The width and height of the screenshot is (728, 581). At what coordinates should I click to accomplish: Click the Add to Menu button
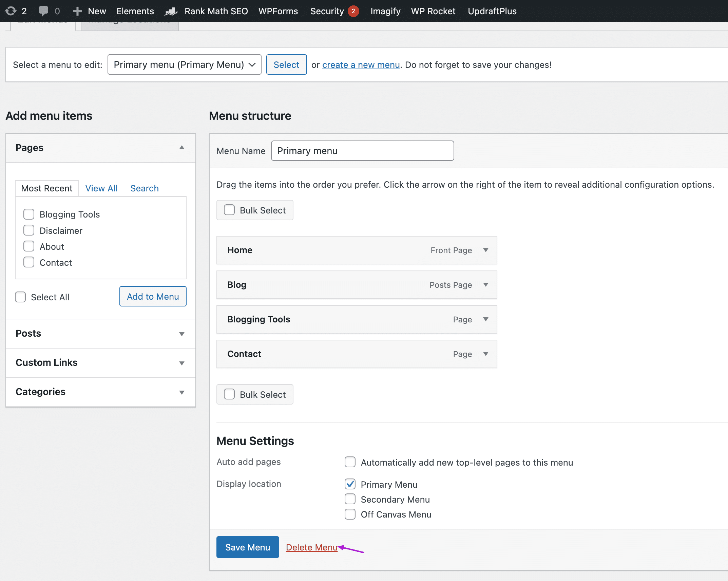pos(153,296)
